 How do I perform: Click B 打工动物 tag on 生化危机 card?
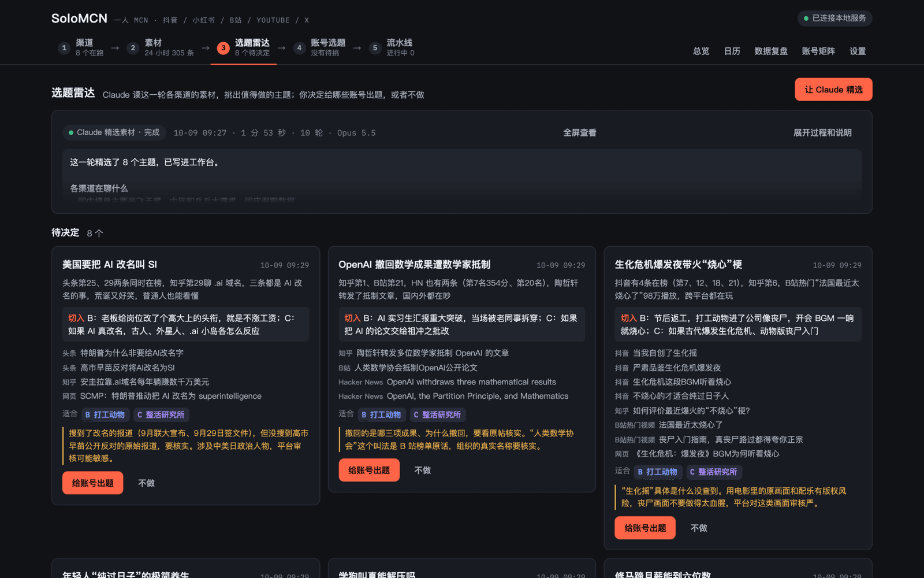[x=658, y=472]
